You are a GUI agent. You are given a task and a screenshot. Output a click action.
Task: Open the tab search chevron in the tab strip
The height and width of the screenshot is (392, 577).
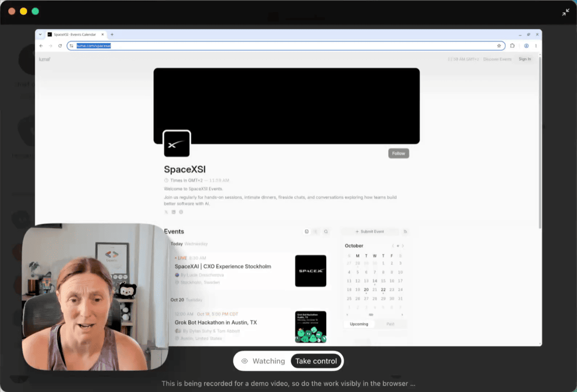40,35
